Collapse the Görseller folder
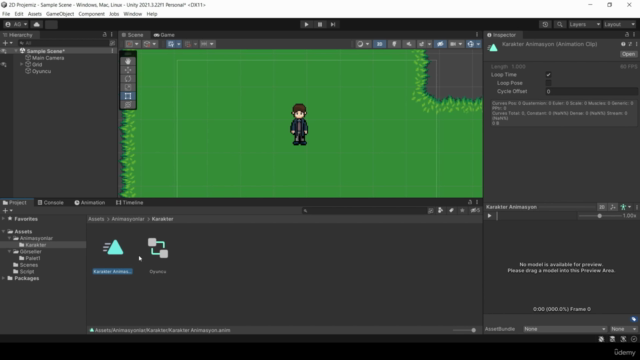 9,251
